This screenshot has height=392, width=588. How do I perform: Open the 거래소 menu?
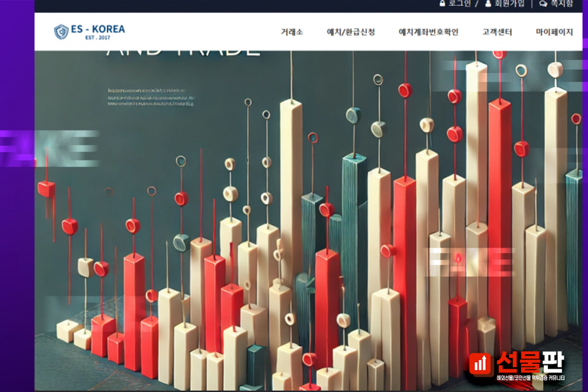tap(292, 32)
